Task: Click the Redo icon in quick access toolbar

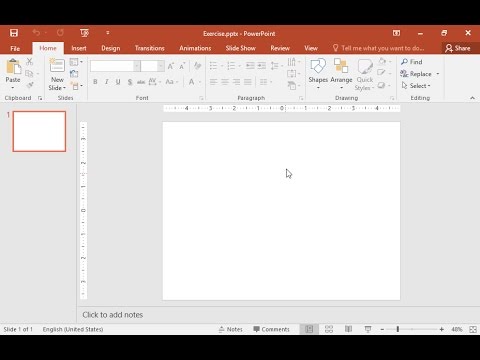Action: coord(60,33)
